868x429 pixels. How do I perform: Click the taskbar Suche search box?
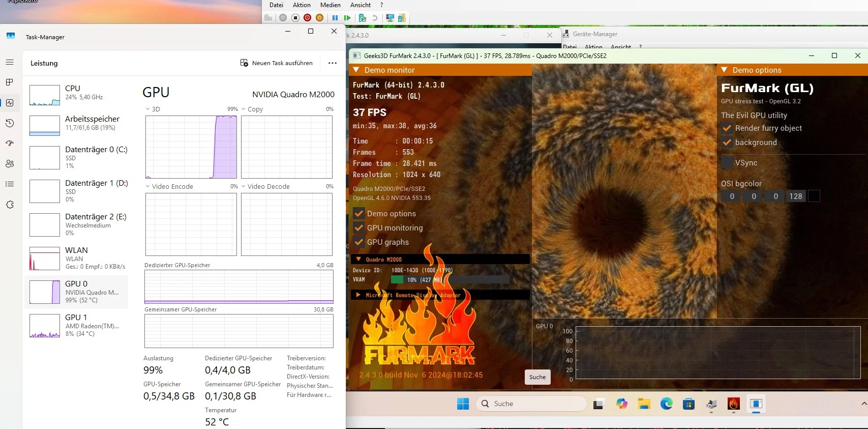pos(531,404)
